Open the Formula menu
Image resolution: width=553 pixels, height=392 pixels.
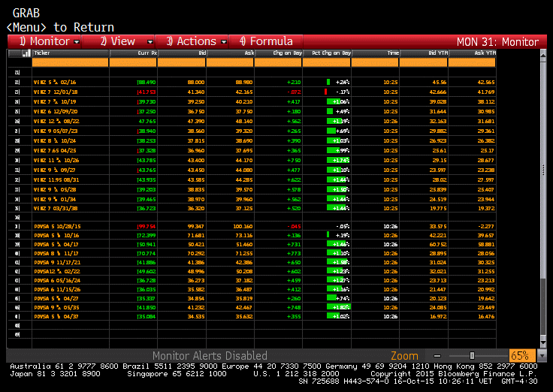[266, 41]
